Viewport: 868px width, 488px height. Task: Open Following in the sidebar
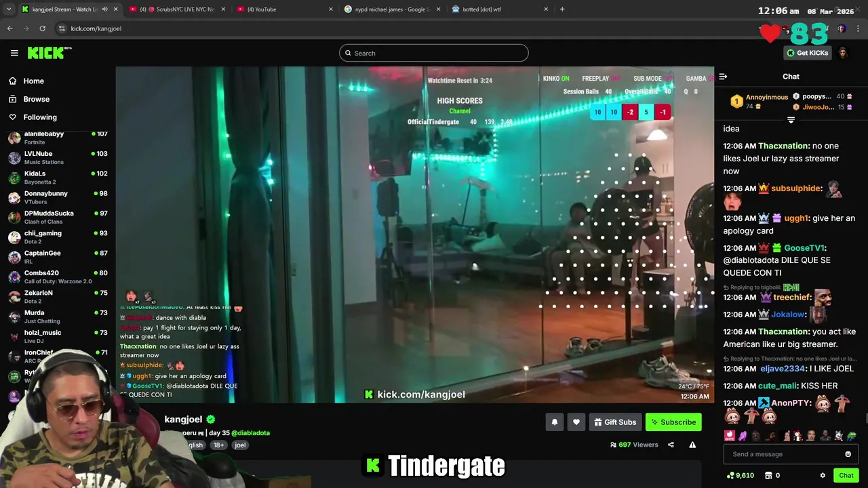tap(33, 117)
